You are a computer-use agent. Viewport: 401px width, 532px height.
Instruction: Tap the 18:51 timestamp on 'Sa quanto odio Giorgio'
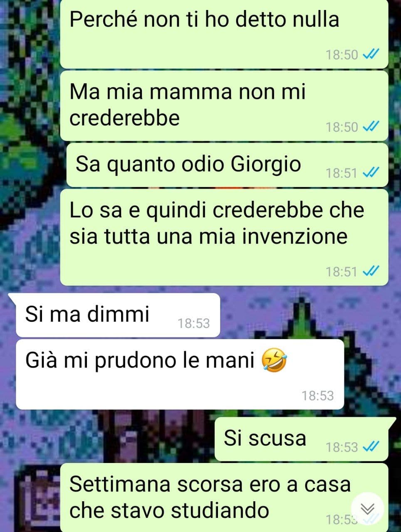point(342,173)
